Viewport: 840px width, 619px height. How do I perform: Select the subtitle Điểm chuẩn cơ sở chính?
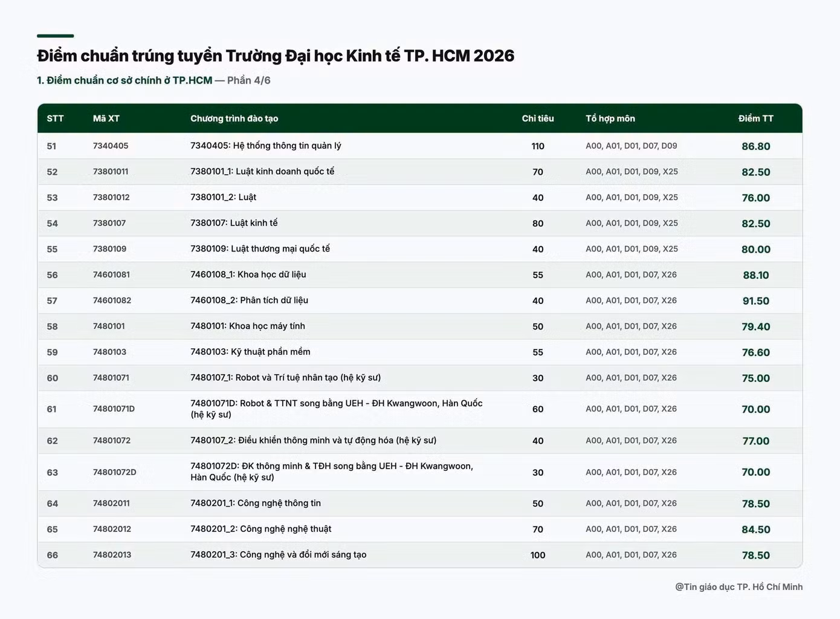click(x=124, y=80)
